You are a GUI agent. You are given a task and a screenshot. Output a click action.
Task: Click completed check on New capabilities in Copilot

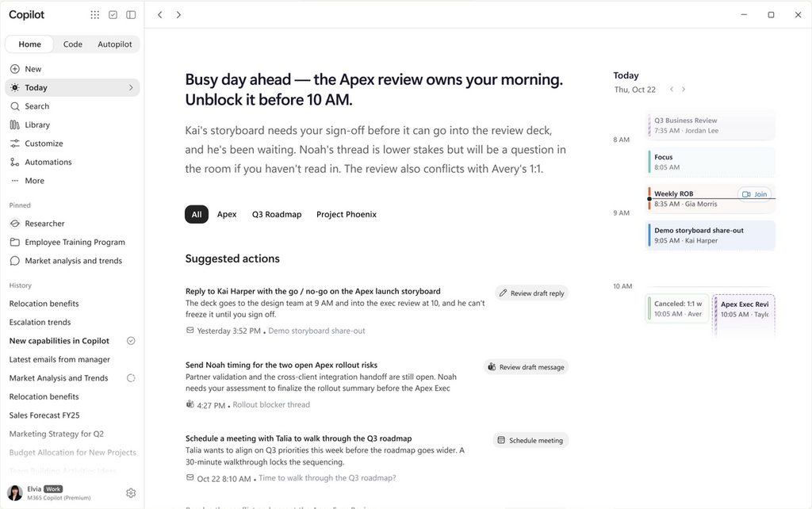tap(131, 341)
